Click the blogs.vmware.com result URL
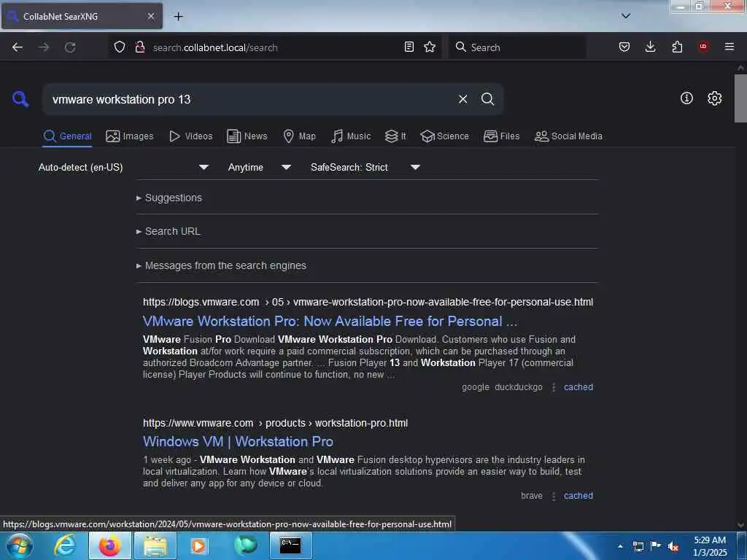The image size is (747, 560). (368, 302)
